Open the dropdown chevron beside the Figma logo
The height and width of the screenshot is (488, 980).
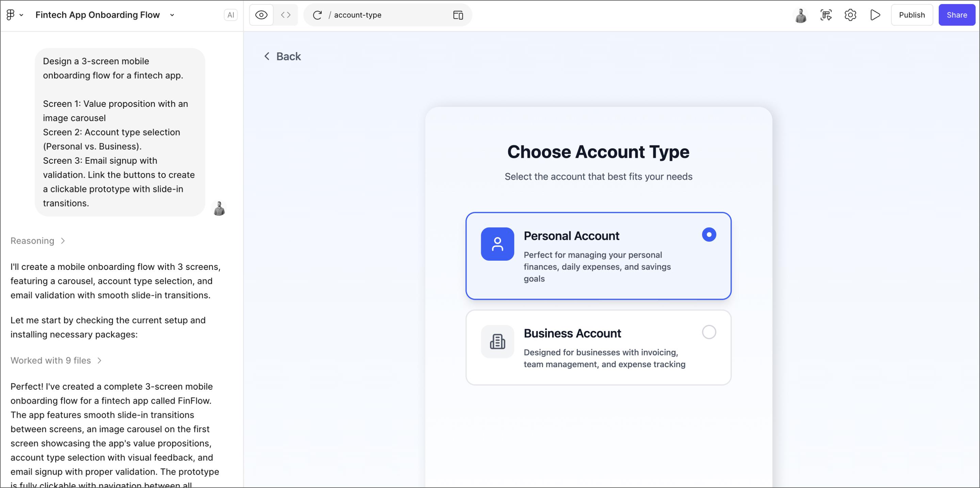21,15
